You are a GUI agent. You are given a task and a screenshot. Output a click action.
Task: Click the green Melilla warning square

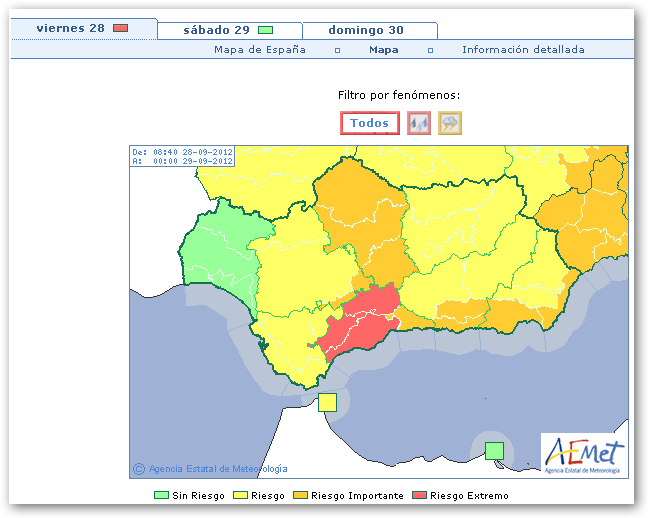click(x=494, y=450)
